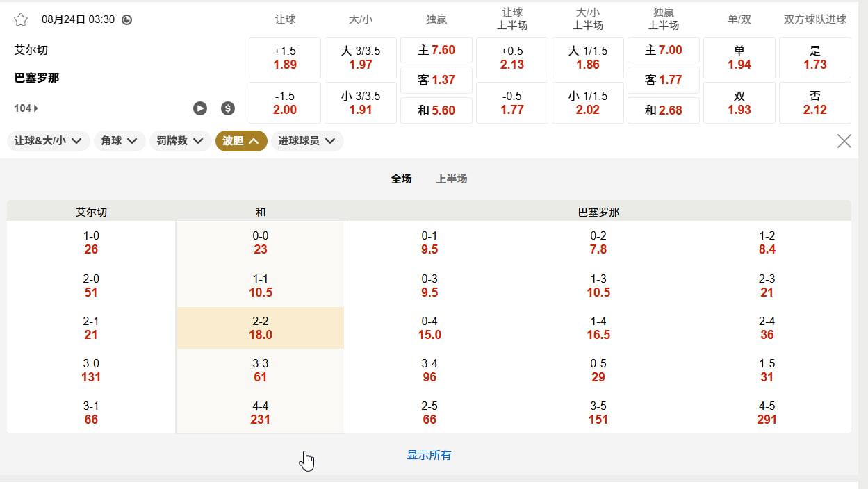The width and height of the screenshot is (868, 489).
Task: Pick correct score 0-3 at 9.5
Action: coord(429,285)
